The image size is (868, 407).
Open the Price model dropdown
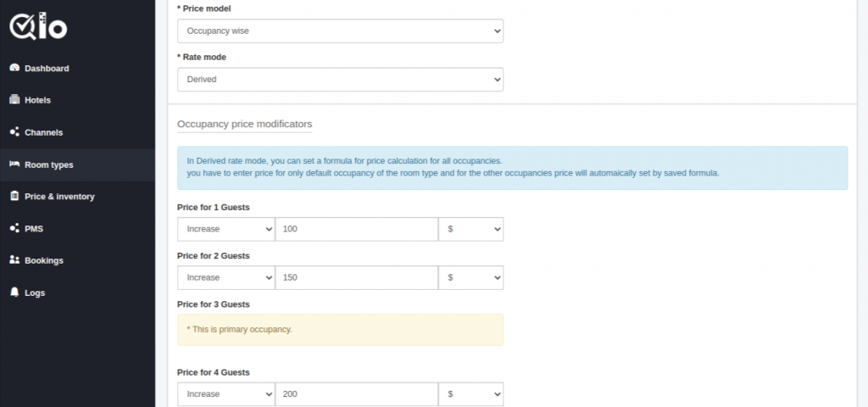click(x=340, y=31)
